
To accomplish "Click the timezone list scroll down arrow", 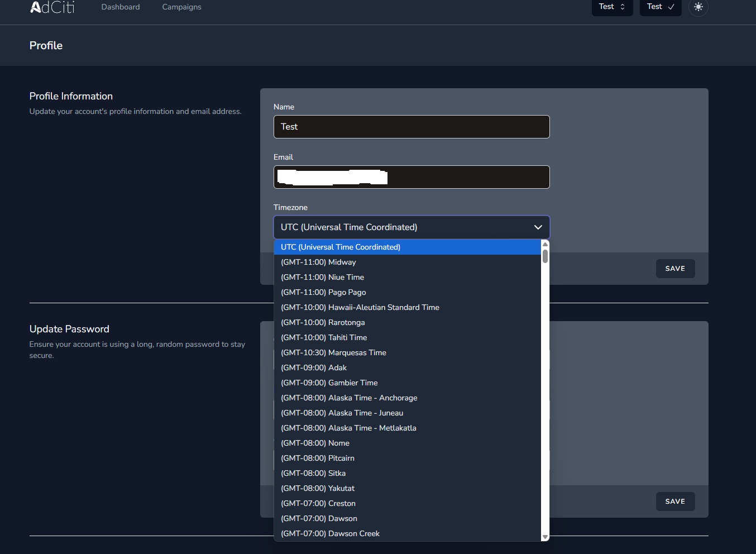I will coord(545,537).
